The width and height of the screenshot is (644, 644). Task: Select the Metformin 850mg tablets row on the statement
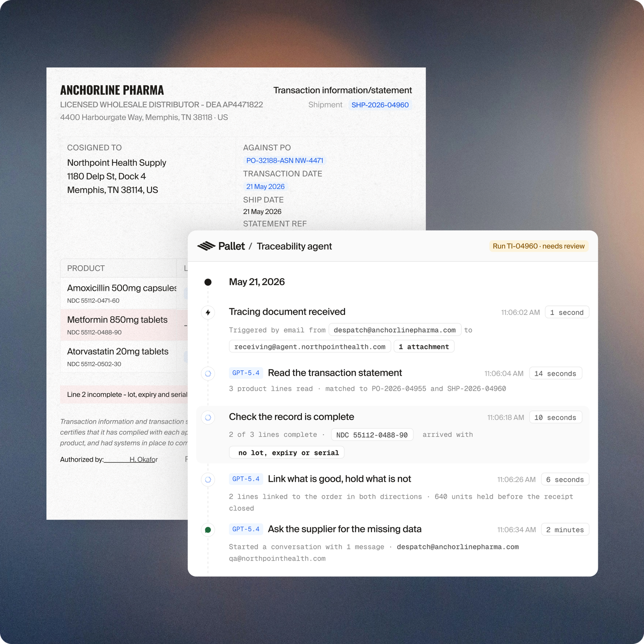pyautogui.click(x=124, y=325)
